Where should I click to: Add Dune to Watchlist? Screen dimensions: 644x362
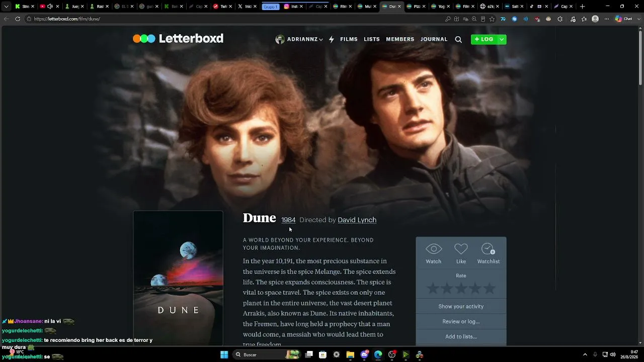pyautogui.click(x=488, y=253)
